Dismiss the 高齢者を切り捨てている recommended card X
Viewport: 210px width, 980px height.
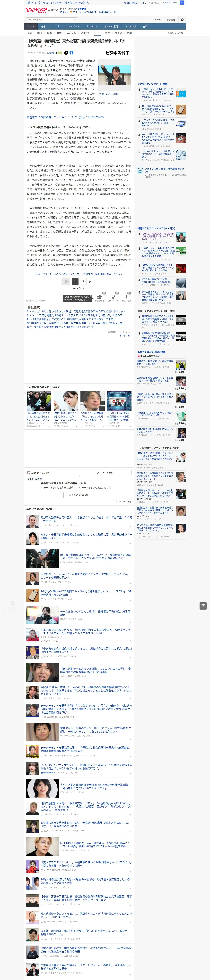pos(50,426)
